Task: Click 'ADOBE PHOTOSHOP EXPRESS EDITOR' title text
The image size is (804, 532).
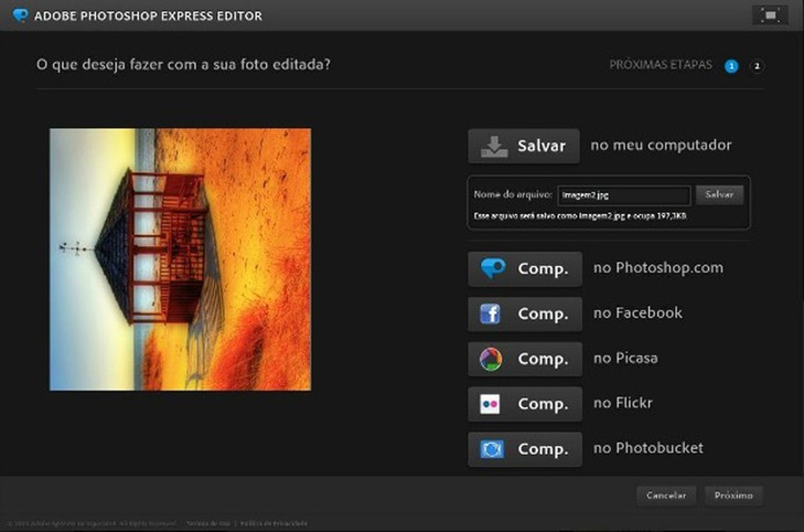Action: [x=148, y=16]
